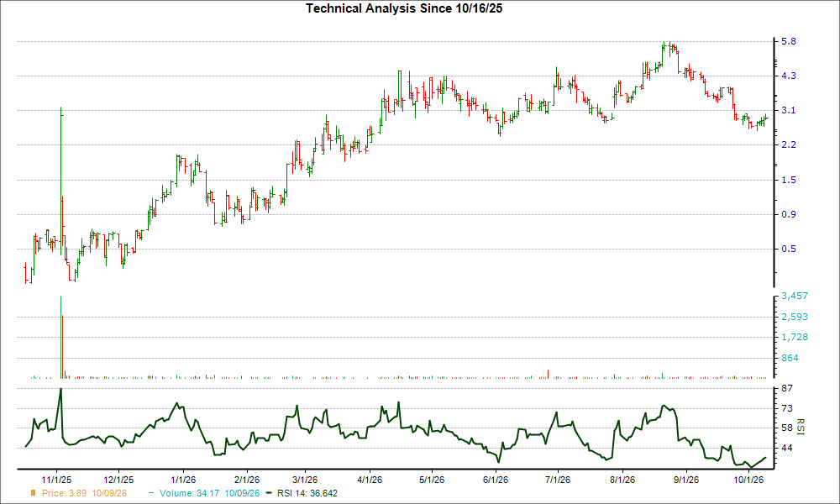Click the small red volume bar in late June
The image size is (840, 504).
point(548,375)
